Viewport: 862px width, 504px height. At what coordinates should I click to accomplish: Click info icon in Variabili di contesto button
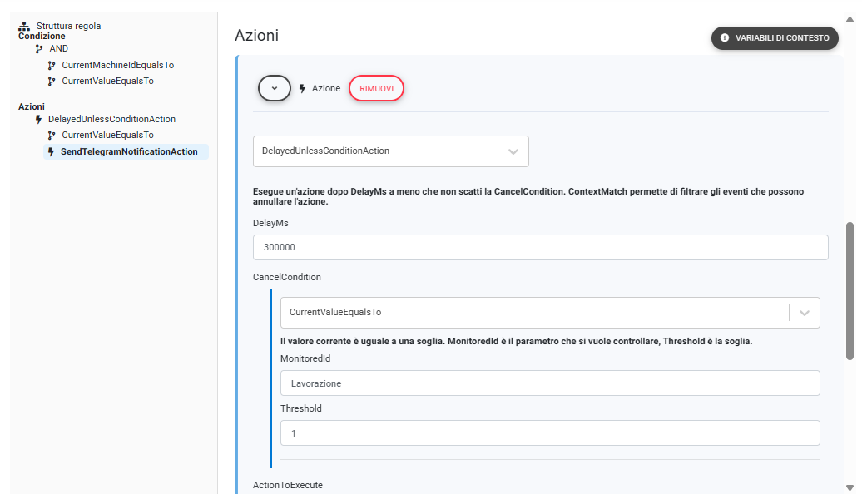(725, 38)
